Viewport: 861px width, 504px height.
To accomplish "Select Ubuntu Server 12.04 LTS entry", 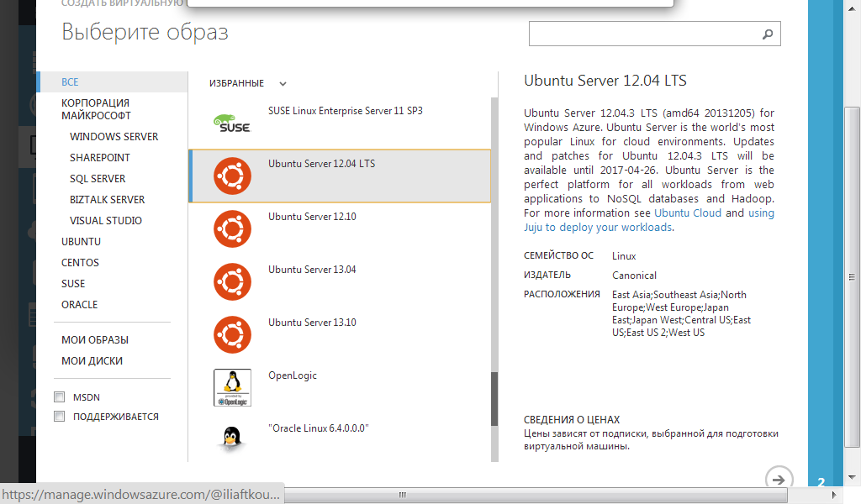I will coord(340,176).
